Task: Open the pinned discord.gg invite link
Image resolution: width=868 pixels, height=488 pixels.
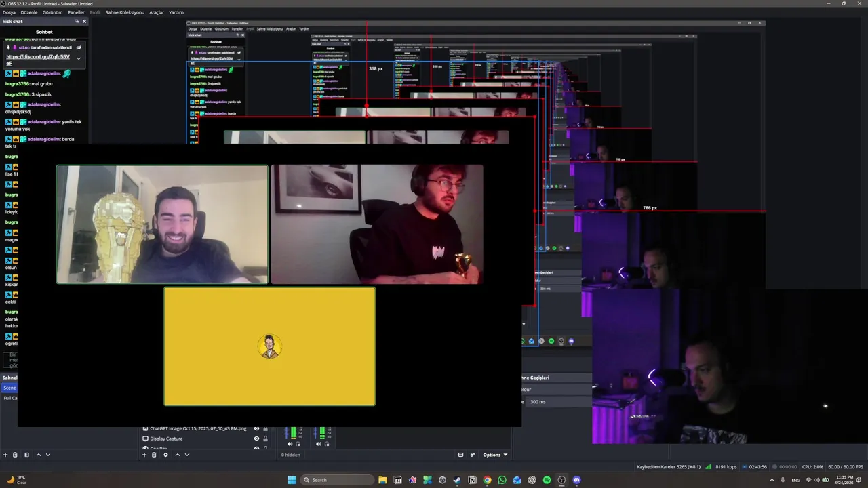Action: point(38,58)
